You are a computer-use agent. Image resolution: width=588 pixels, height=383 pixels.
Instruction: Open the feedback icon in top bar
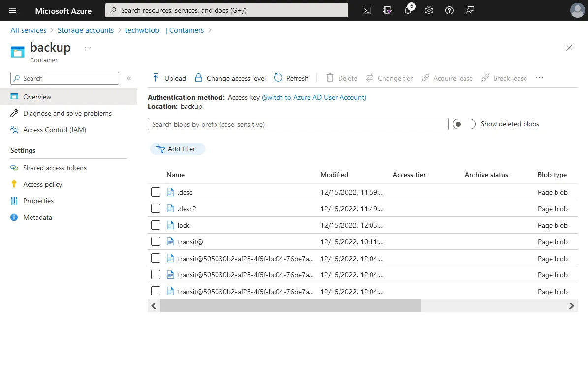[x=470, y=10]
